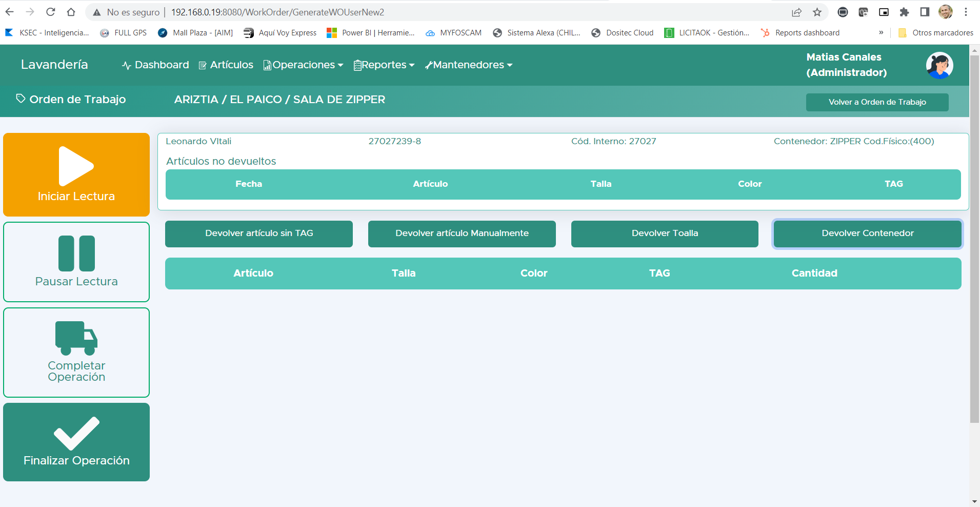Click Devolver artículo sin TAG
The height and width of the screenshot is (507, 980).
(x=258, y=233)
